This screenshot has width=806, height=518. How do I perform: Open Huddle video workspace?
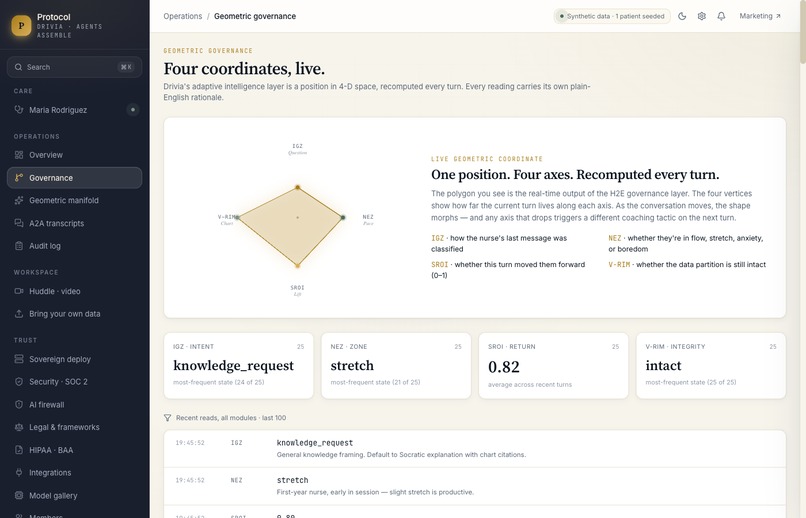75,291
